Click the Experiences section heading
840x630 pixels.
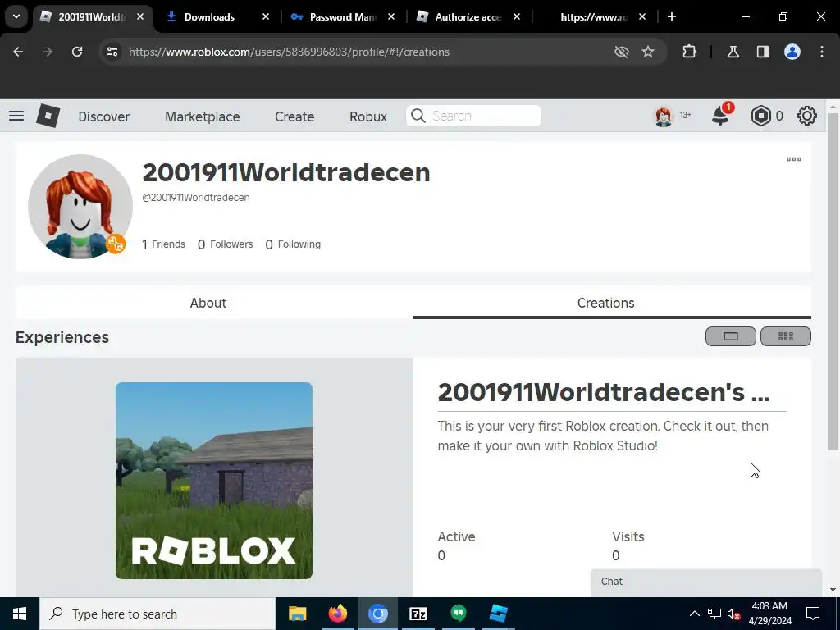point(62,337)
